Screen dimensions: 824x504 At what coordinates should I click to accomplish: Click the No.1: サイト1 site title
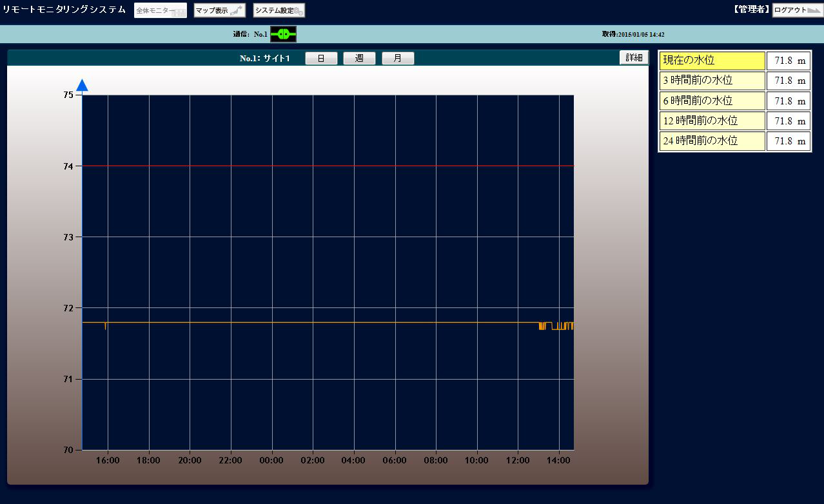(265, 59)
